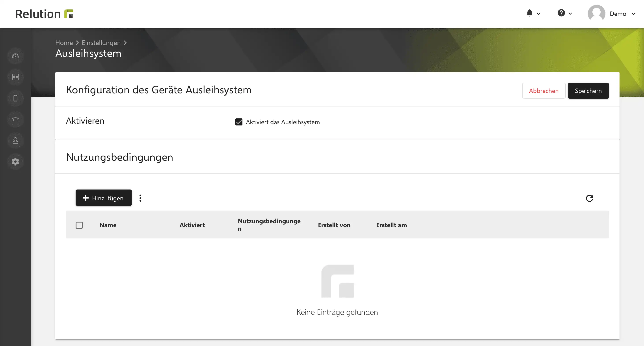Image resolution: width=644 pixels, height=346 pixels.
Task: Open the apps grid sidebar icon
Action: point(15,77)
